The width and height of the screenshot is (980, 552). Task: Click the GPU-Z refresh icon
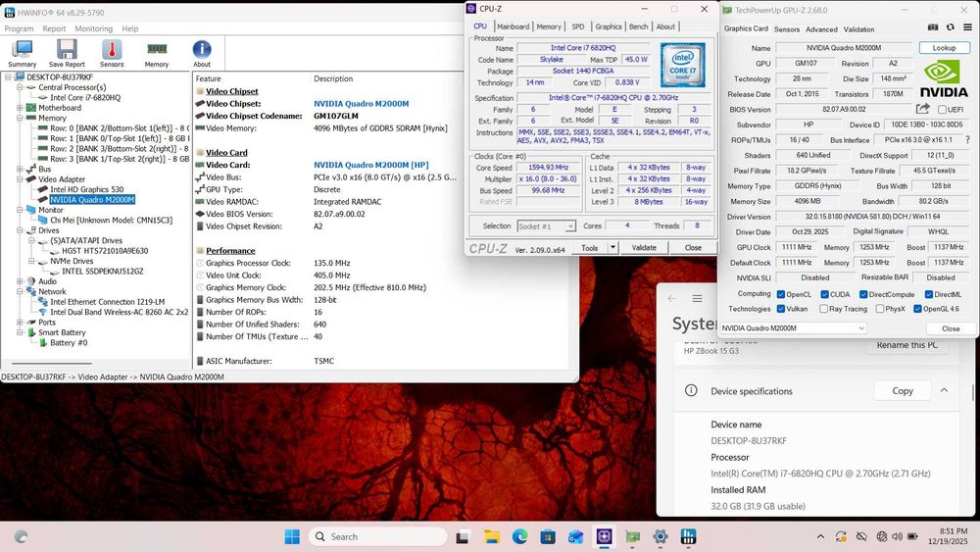pos(950,27)
